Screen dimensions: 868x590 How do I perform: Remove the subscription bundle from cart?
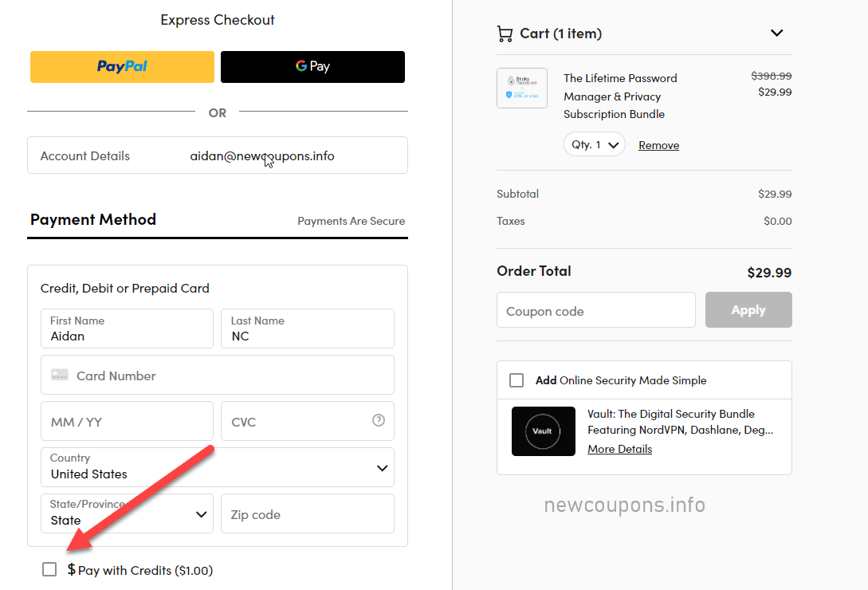pos(658,144)
